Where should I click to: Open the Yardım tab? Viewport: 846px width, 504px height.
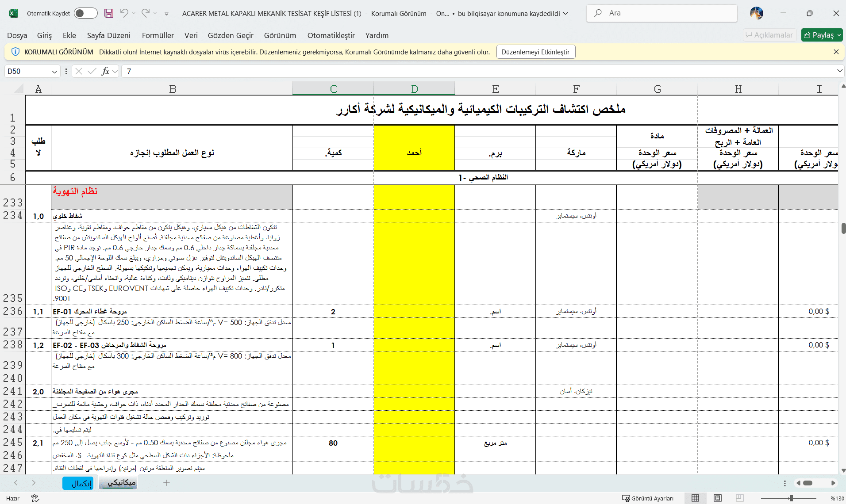pyautogui.click(x=377, y=35)
